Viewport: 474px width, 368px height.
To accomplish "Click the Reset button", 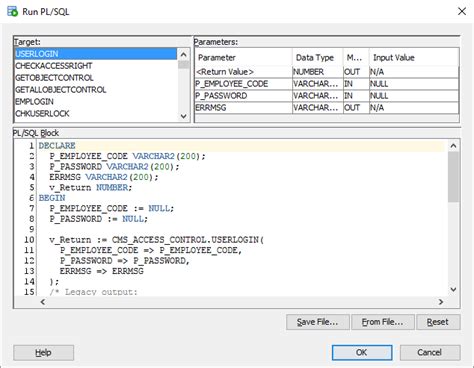I will pos(438,322).
